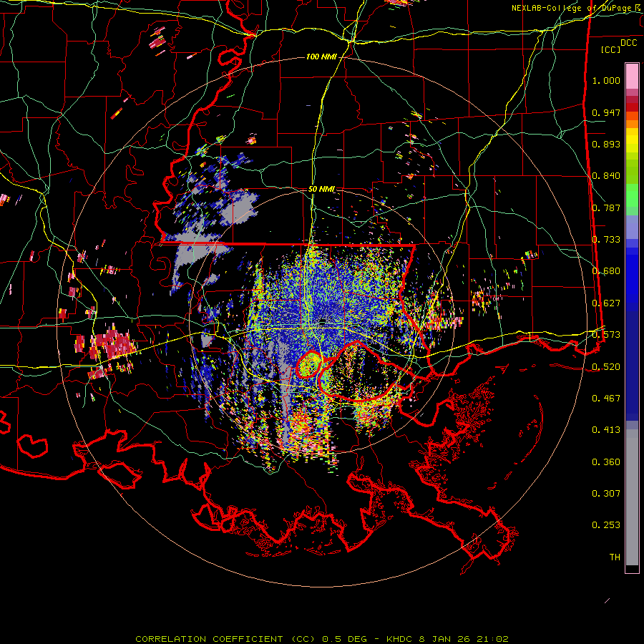Pick the gray lower section of the color bar

[x=632, y=497]
